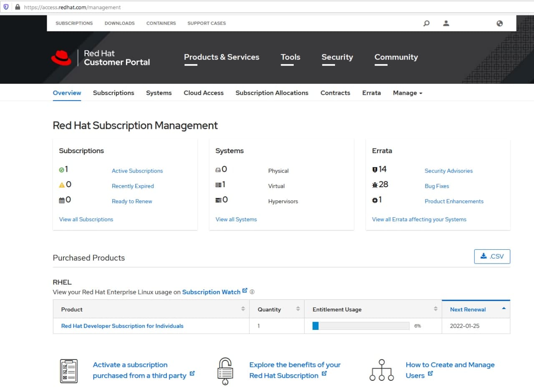
Task: Click the search magnifier icon
Action: click(x=426, y=23)
